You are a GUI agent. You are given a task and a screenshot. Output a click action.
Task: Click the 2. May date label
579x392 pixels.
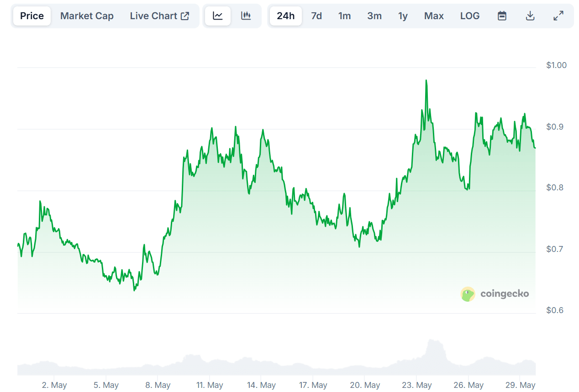[x=54, y=385]
